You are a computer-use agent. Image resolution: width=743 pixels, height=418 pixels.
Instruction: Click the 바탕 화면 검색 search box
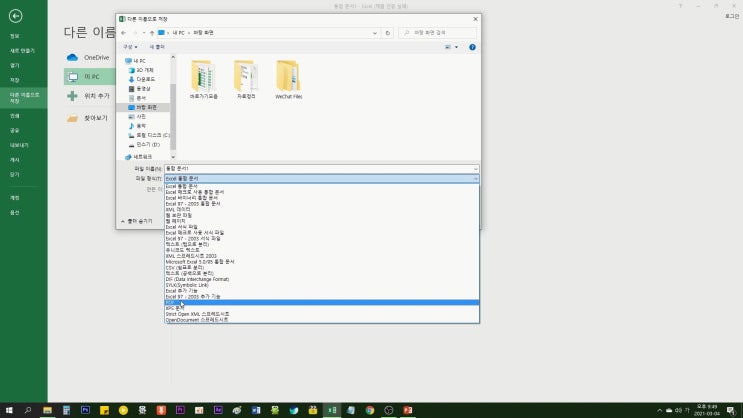[x=438, y=33]
